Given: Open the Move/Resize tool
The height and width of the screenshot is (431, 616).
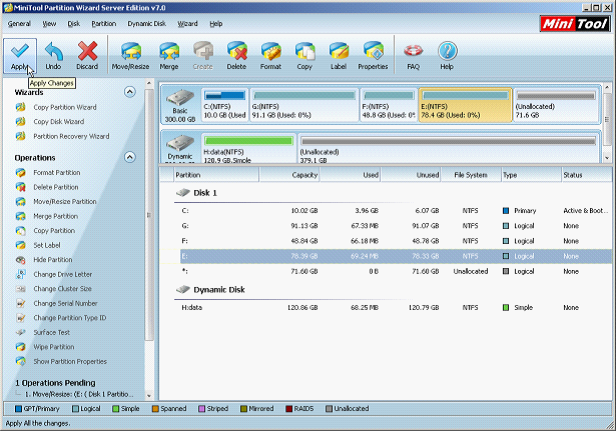Looking at the screenshot, I should pyautogui.click(x=130, y=55).
